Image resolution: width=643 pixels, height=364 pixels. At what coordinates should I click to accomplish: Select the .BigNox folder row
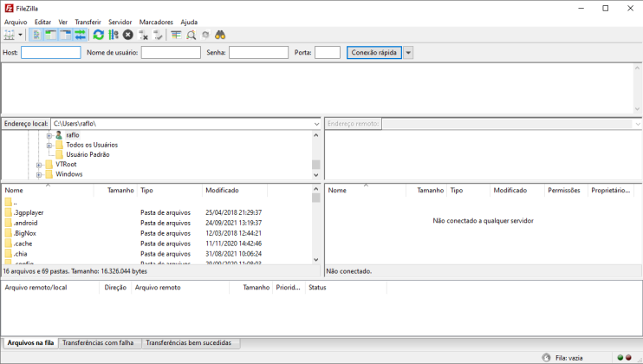[x=158, y=233]
